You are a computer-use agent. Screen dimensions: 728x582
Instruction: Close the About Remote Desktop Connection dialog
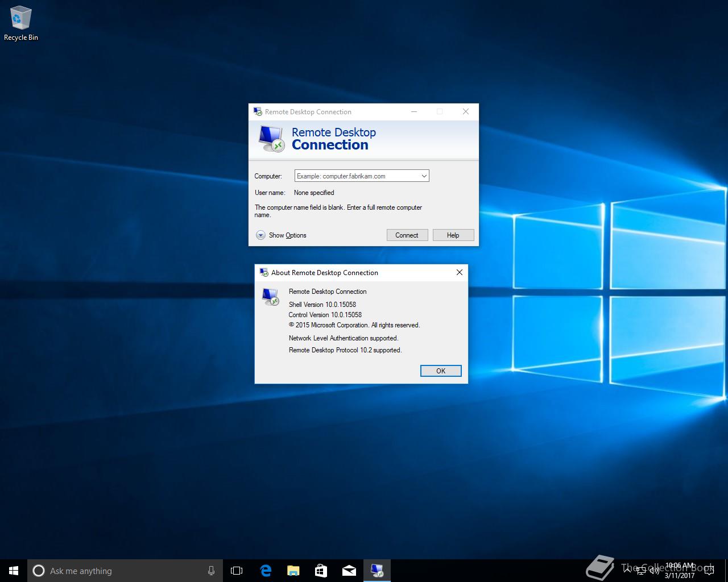[460, 272]
